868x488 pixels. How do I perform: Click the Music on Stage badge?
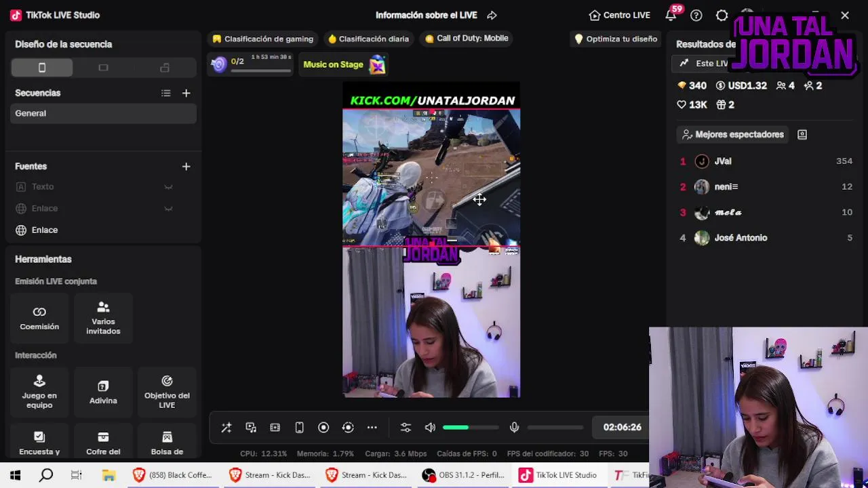point(344,64)
